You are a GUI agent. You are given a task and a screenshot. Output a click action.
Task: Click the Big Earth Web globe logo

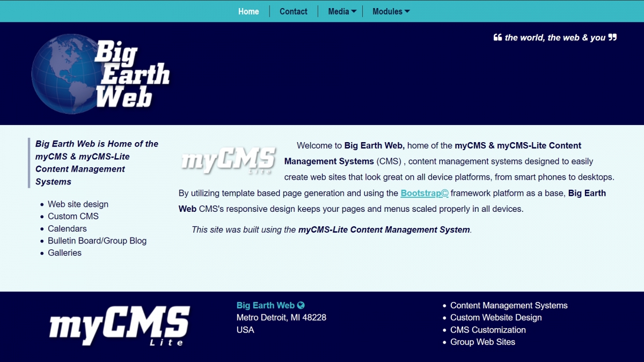[100, 74]
